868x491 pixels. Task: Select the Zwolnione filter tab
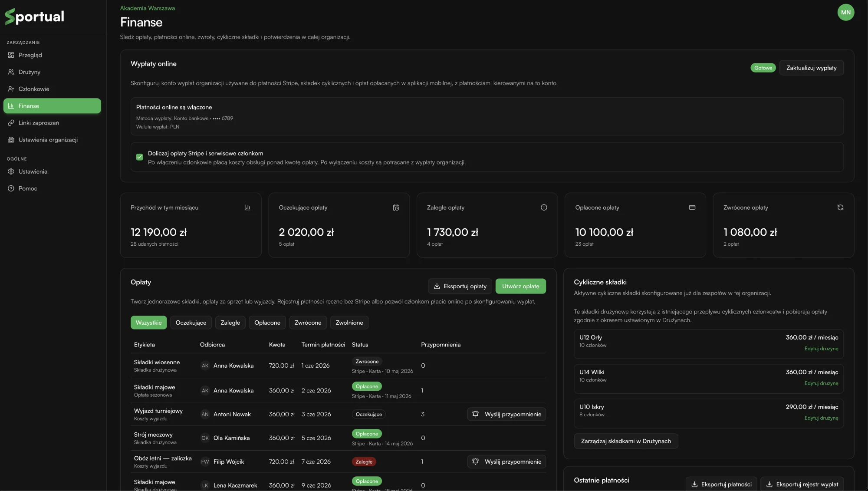pyautogui.click(x=349, y=323)
